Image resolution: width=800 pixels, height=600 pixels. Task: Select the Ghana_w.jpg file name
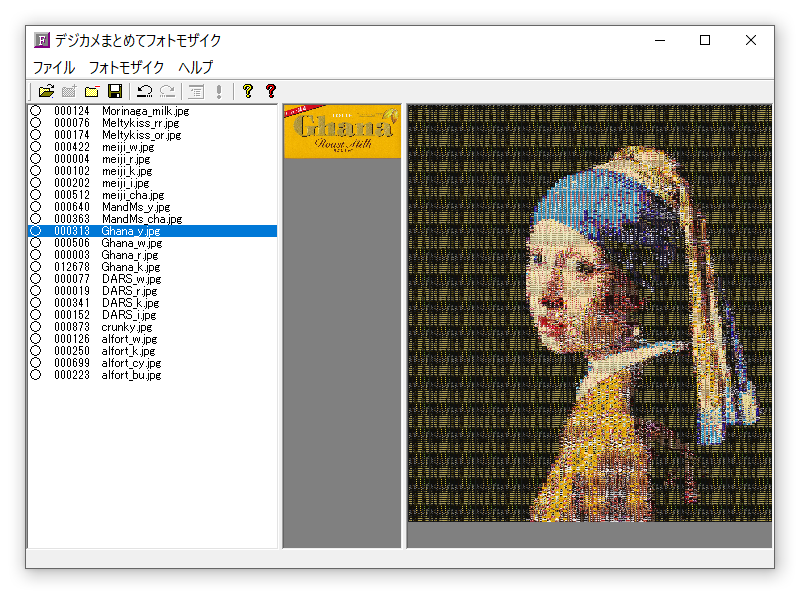pyautogui.click(x=132, y=243)
